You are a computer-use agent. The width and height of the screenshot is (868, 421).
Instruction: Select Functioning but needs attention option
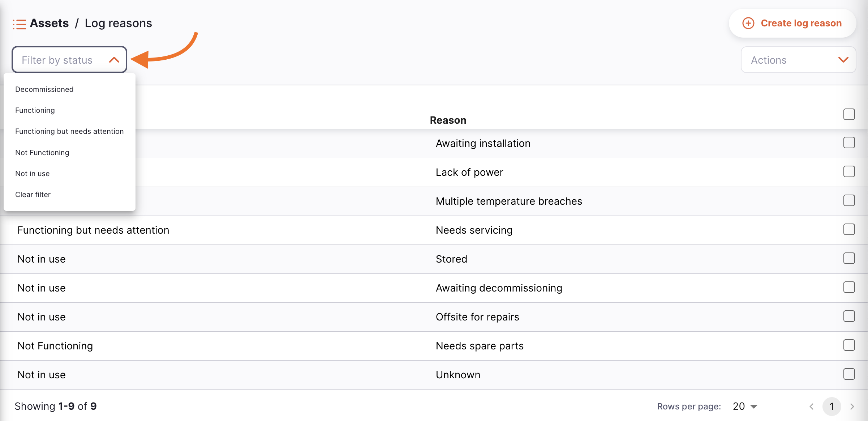(x=69, y=131)
